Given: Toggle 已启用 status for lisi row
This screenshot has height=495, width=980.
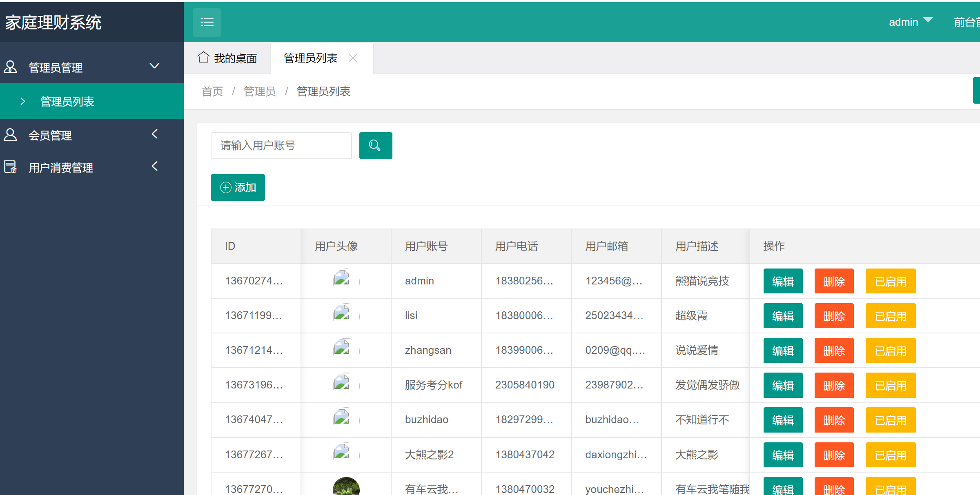Looking at the screenshot, I should tap(890, 316).
